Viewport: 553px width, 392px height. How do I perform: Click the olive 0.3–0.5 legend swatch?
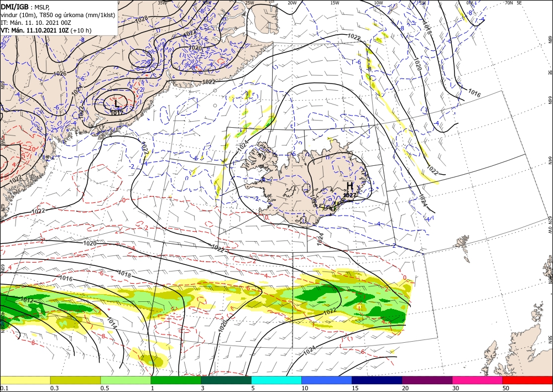pos(75,380)
